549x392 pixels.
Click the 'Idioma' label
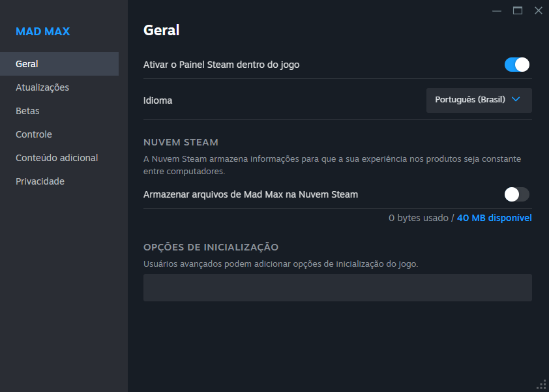(x=158, y=100)
